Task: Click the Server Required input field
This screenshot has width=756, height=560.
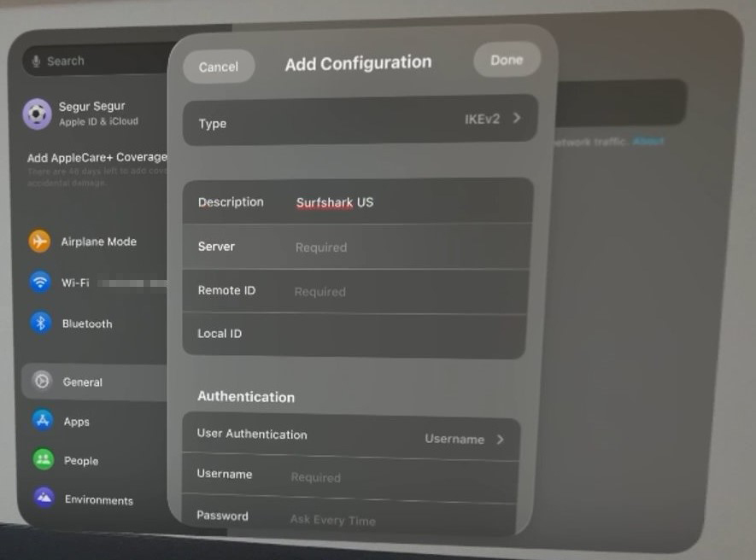Action: pos(359,247)
